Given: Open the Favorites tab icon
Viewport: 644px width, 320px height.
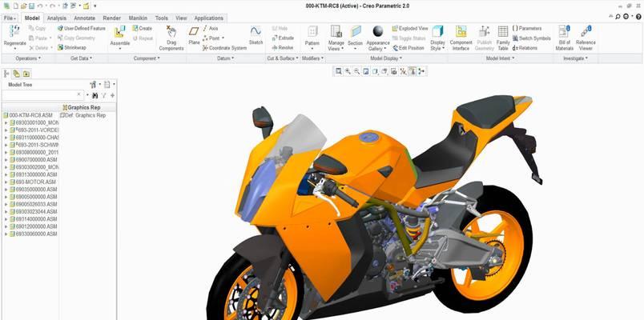Looking at the screenshot, I should [26, 74].
